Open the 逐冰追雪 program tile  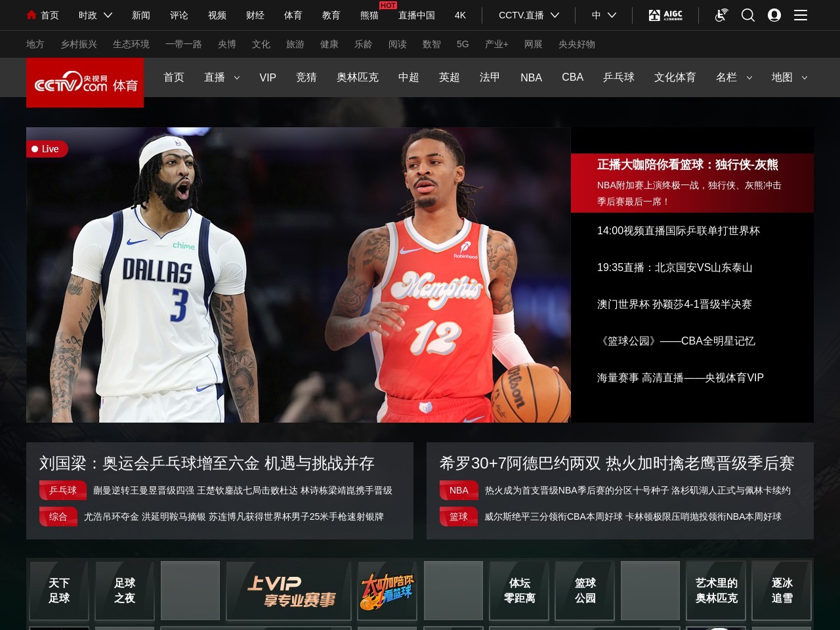pyautogui.click(x=782, y=591)
